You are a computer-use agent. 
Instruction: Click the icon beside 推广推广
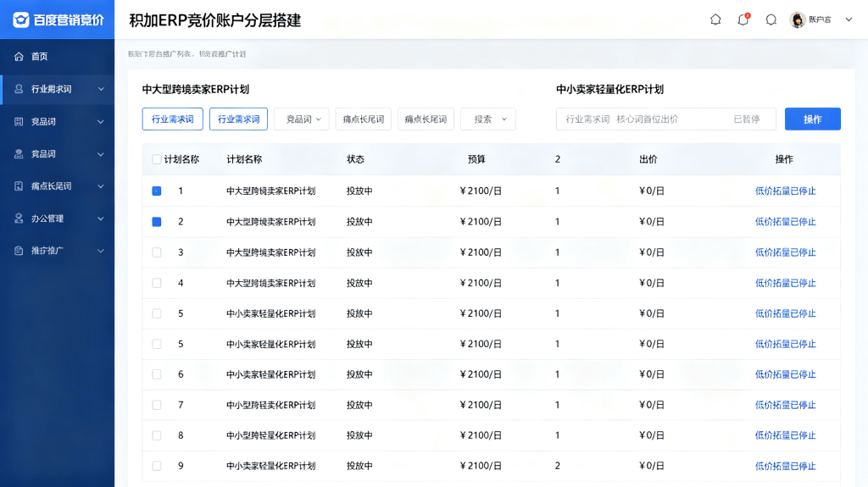[x=19, y=251]
